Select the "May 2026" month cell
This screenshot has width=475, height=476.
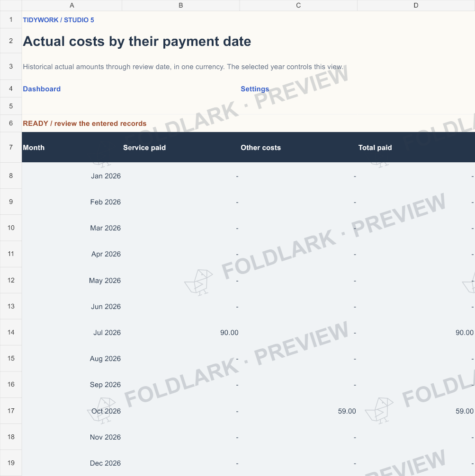point(72,280)
